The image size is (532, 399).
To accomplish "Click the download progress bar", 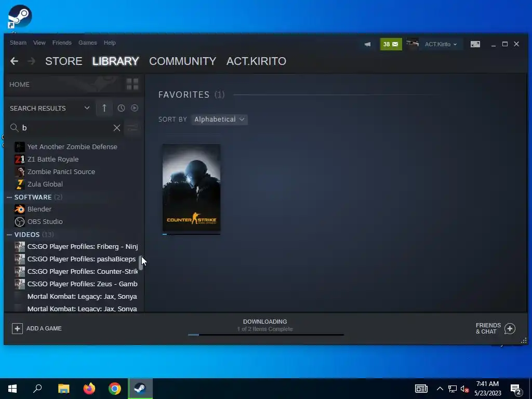I will point(265,335).
